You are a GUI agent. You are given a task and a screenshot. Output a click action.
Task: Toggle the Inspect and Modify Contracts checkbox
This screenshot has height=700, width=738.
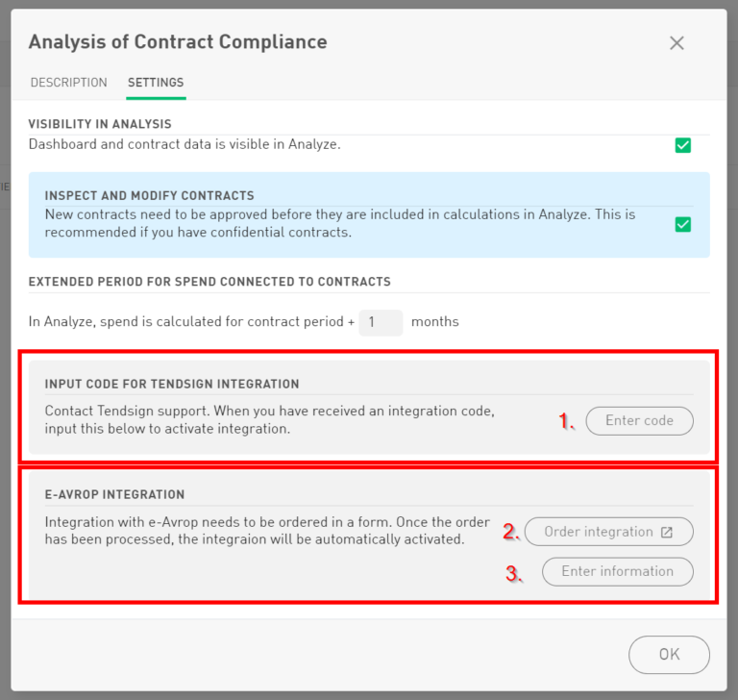(683, 224)
